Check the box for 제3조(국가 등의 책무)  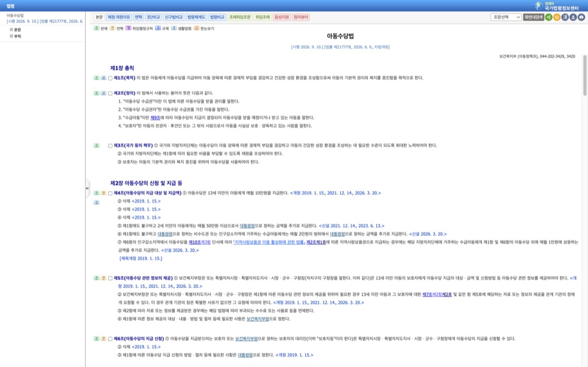pos(110,146)
